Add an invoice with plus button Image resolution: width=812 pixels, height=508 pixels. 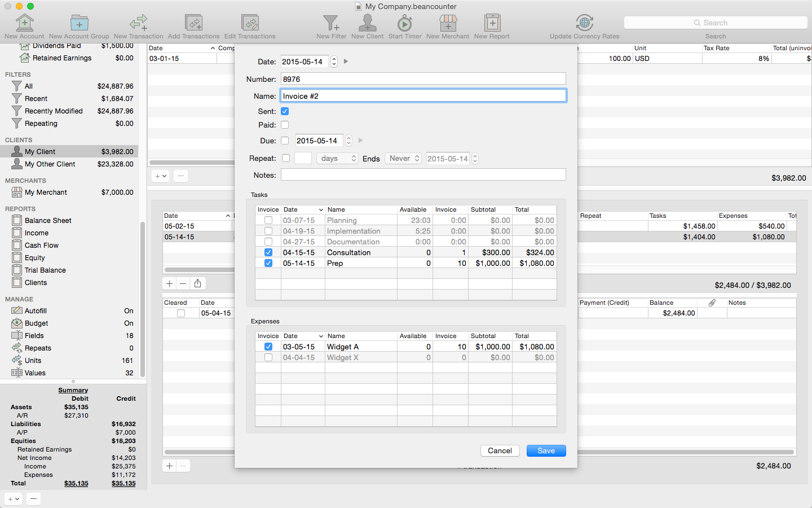pos(169,283)
